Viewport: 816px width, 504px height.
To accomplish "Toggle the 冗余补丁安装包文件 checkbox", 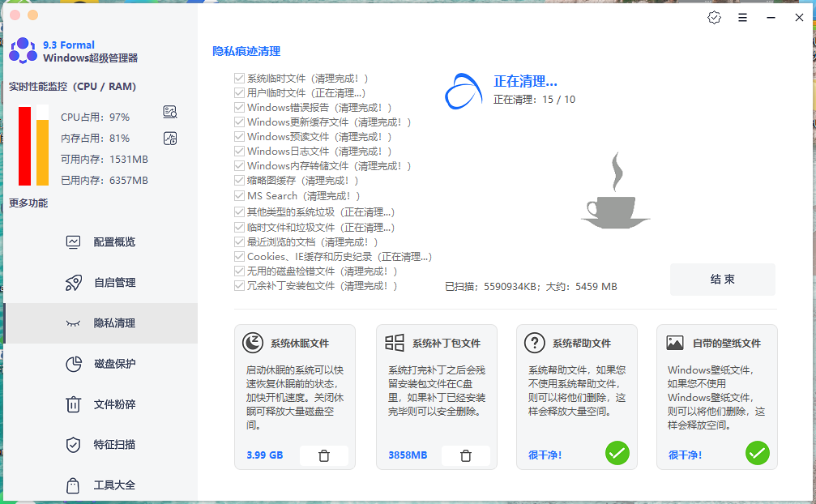I will [x=239, y=285].
